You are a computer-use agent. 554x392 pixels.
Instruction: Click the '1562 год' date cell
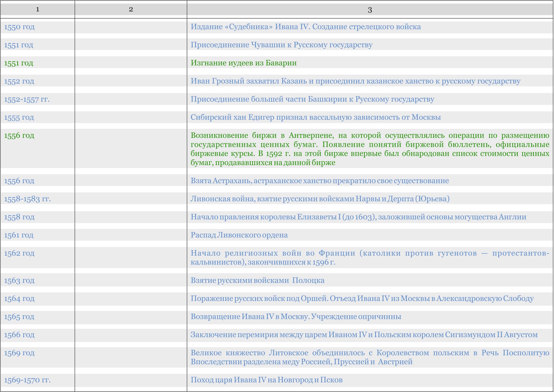[x=19, y=253]
